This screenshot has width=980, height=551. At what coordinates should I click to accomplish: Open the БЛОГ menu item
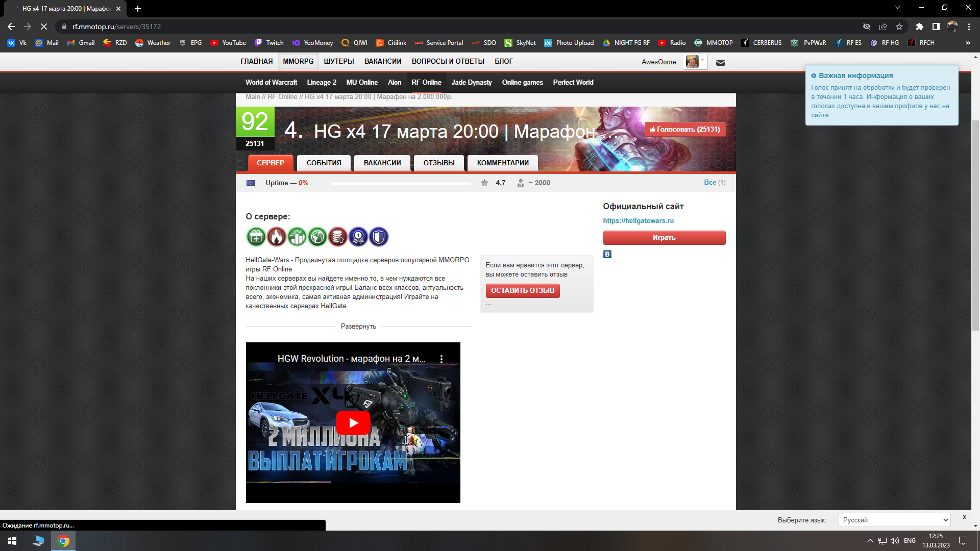tap(504, 61)
